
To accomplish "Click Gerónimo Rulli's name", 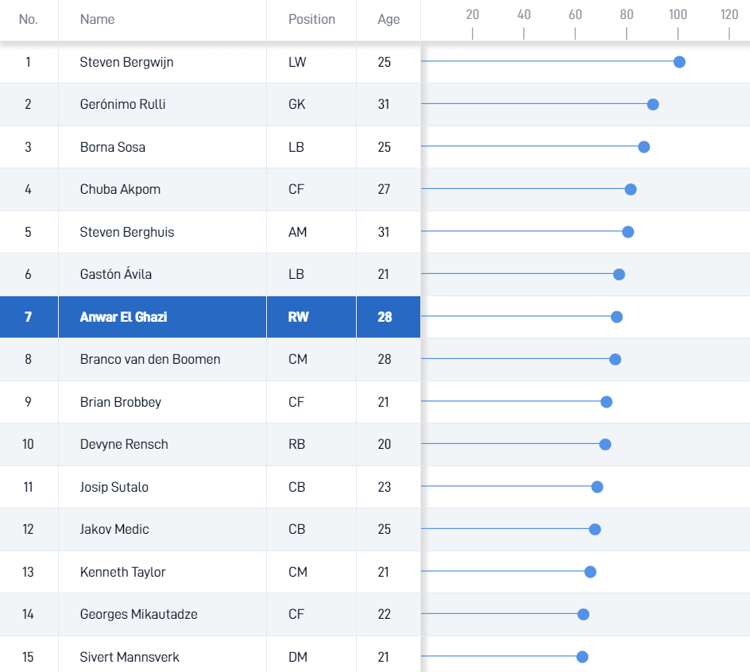I will [x=124, y=104].
